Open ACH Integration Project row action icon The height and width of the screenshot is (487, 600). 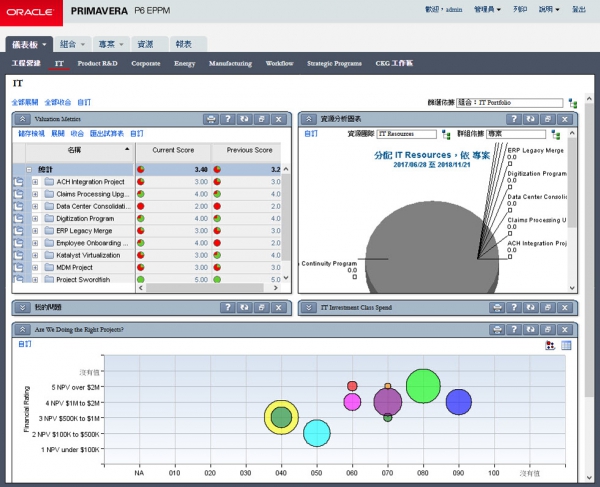coord(18,182)
